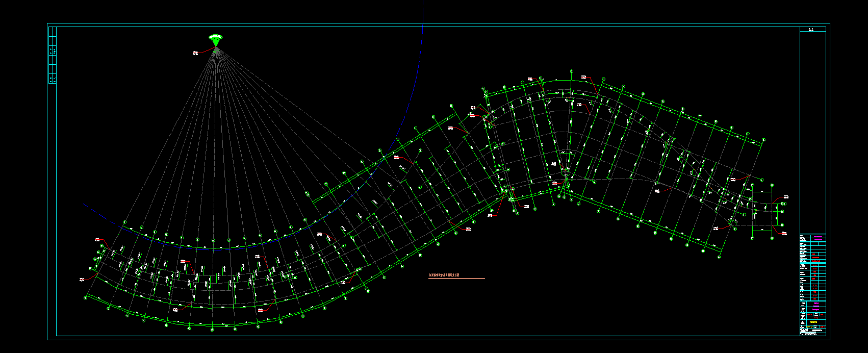
Task: Select the revision table on the left frame edge
Action: (x=53, y=55)
